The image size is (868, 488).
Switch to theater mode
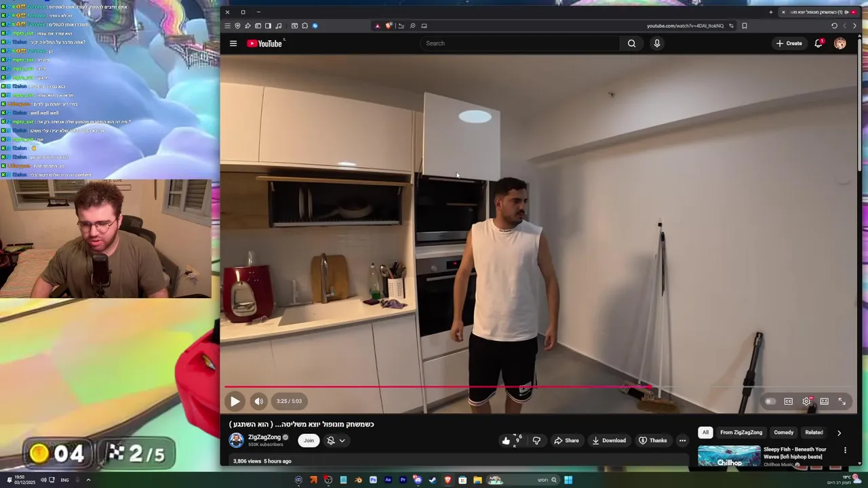click(824, 401)
